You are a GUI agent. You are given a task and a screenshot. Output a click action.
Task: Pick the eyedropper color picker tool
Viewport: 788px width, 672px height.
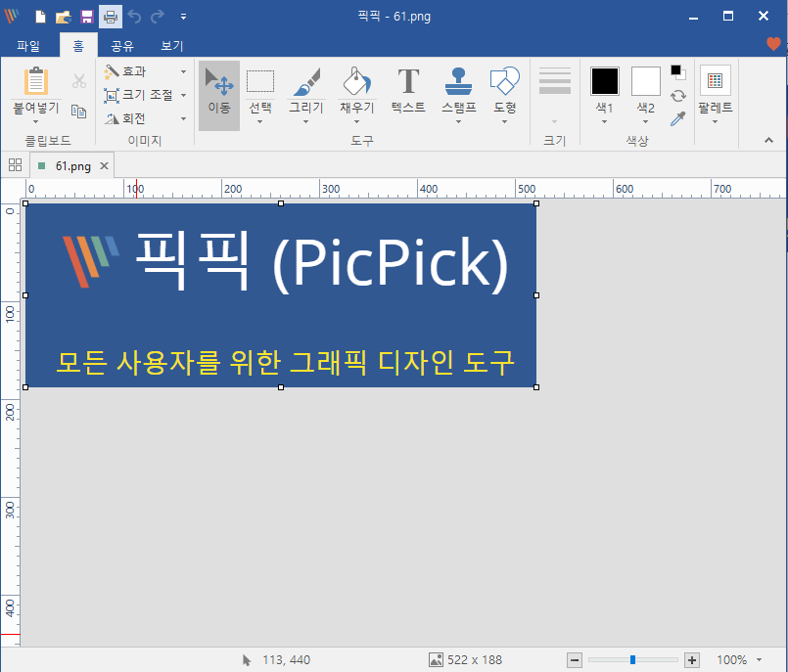tap(678, 118)
